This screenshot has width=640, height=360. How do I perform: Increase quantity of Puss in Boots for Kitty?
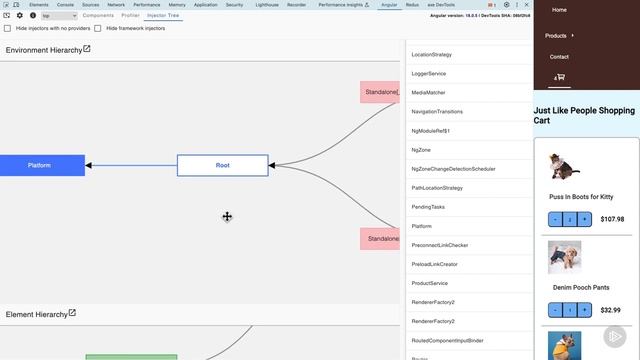[x=584, y=220]
